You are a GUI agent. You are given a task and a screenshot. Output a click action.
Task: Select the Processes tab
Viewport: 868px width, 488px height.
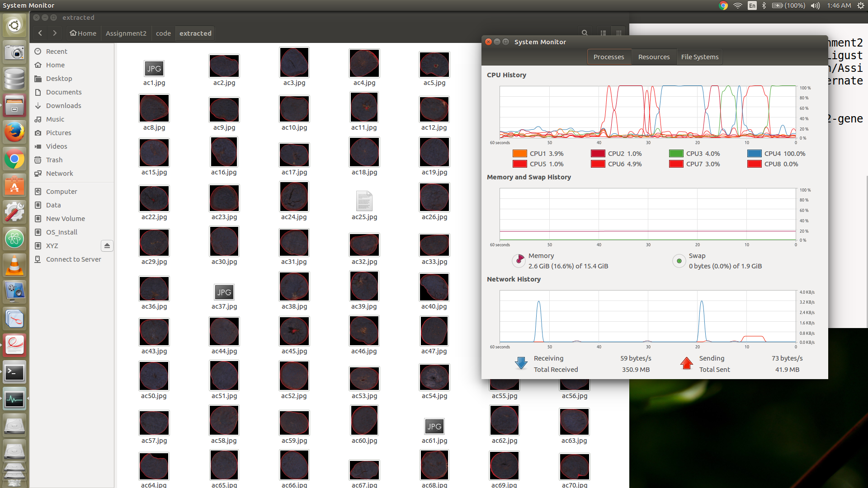[609, 57]
